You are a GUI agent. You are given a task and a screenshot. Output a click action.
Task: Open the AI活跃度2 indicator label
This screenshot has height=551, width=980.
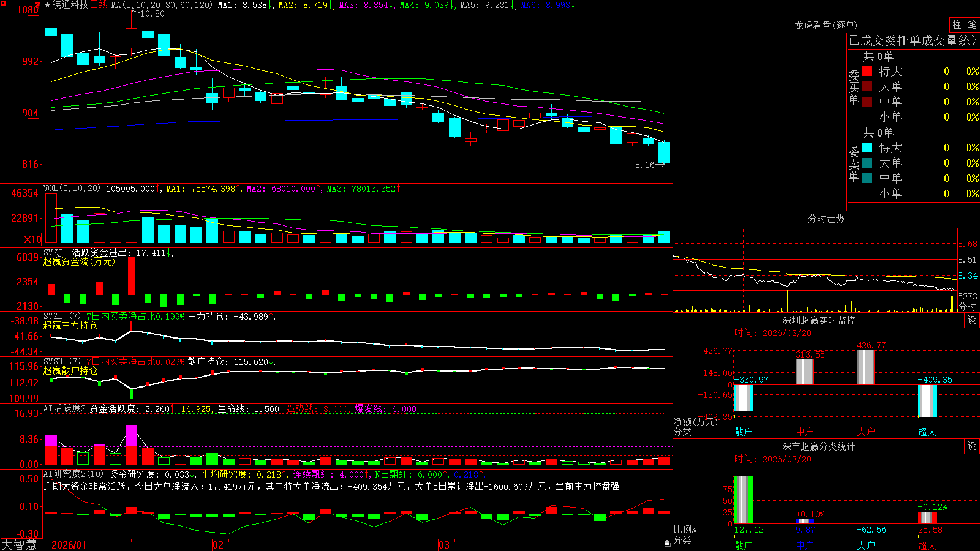point(65,408)
